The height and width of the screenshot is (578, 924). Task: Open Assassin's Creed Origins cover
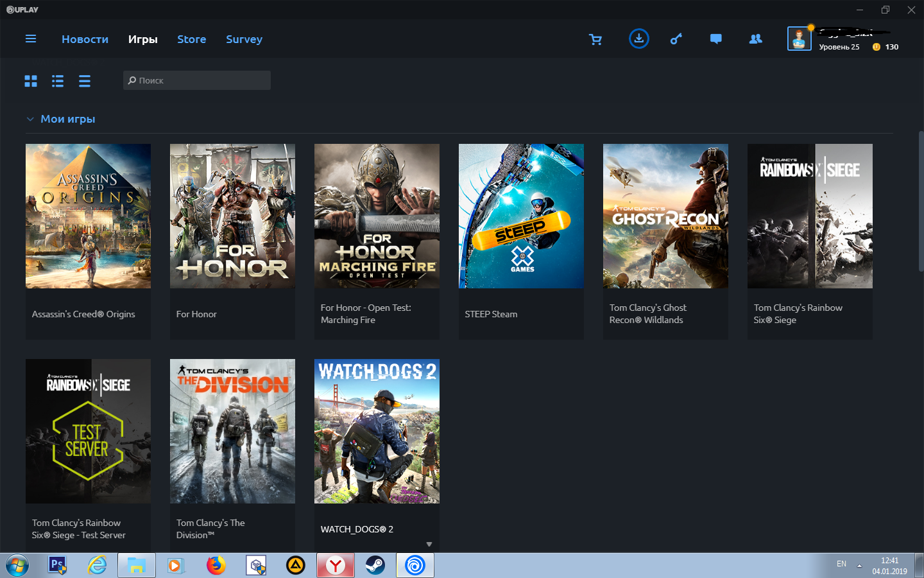[x=88, y=216]
